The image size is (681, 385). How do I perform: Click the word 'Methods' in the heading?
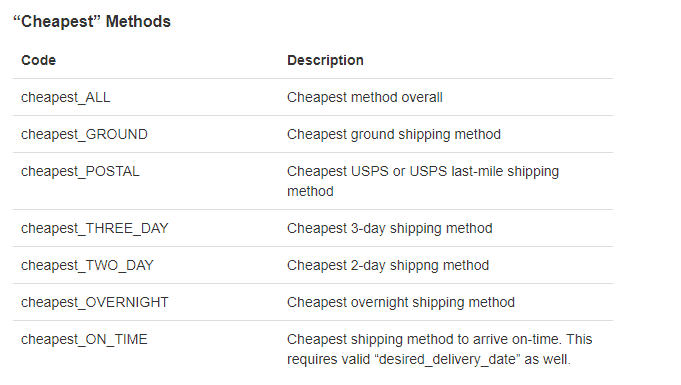138,22
